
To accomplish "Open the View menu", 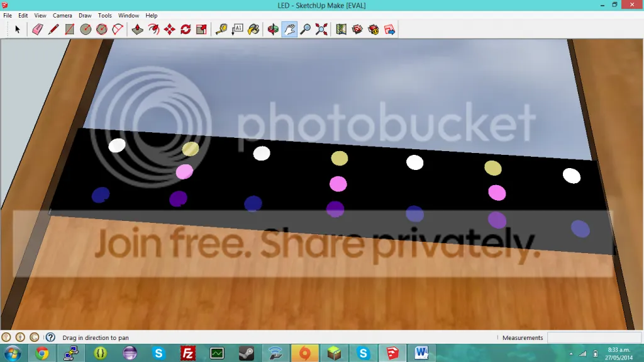I will tap(40, 15).
